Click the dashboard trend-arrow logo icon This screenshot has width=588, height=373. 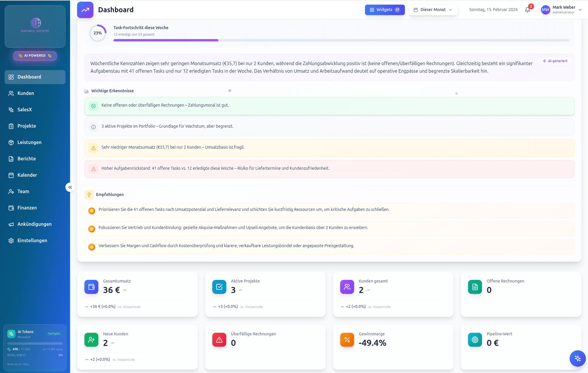tap(85, 10)
